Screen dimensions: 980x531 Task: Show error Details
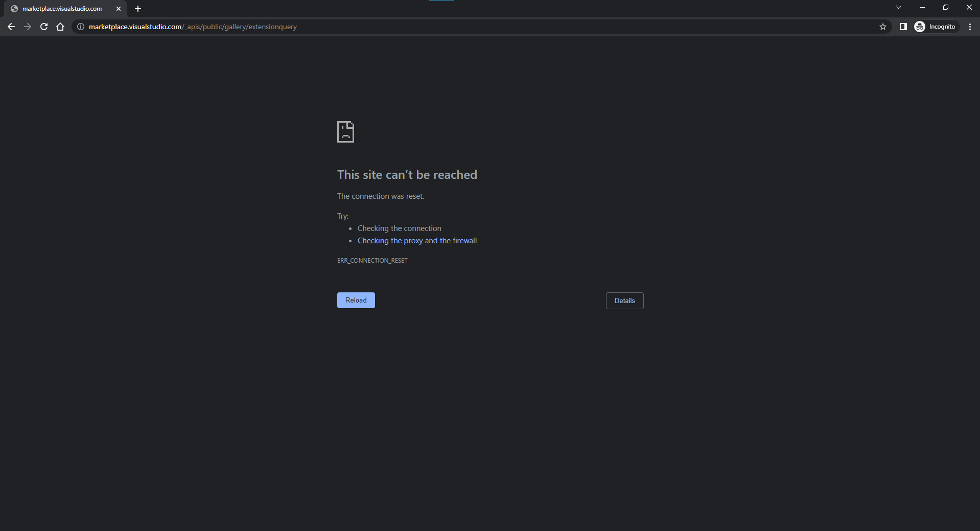click(624, 301)
